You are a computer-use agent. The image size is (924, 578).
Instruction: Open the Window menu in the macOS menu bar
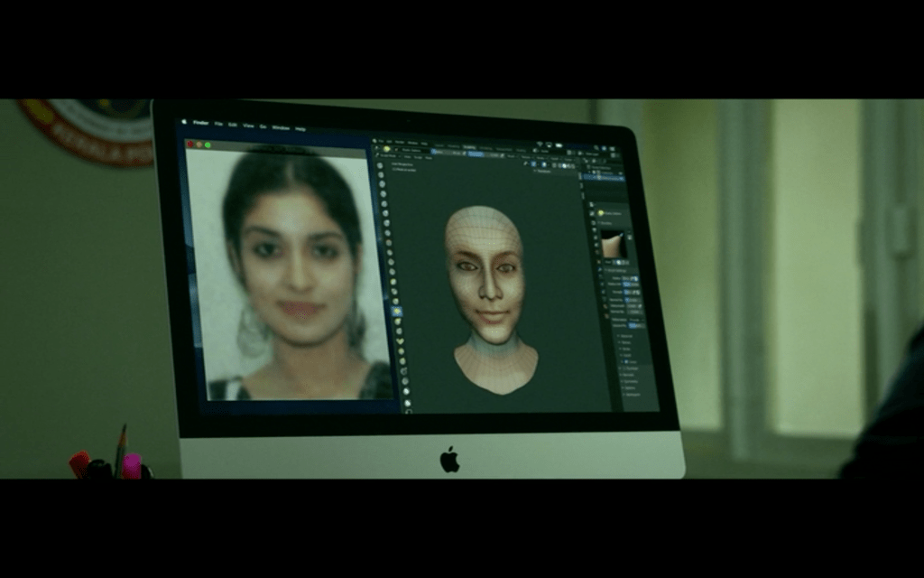coord(280,126)
